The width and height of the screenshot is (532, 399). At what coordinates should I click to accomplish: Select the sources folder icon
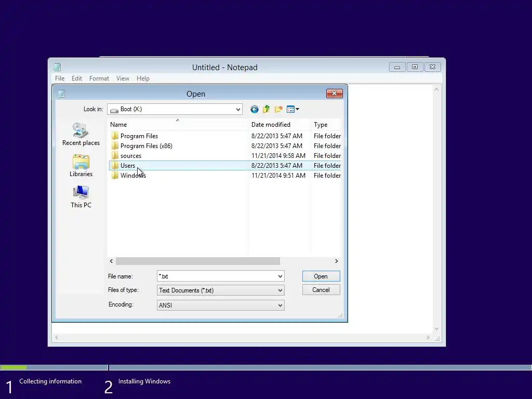(x=115, y=156)
